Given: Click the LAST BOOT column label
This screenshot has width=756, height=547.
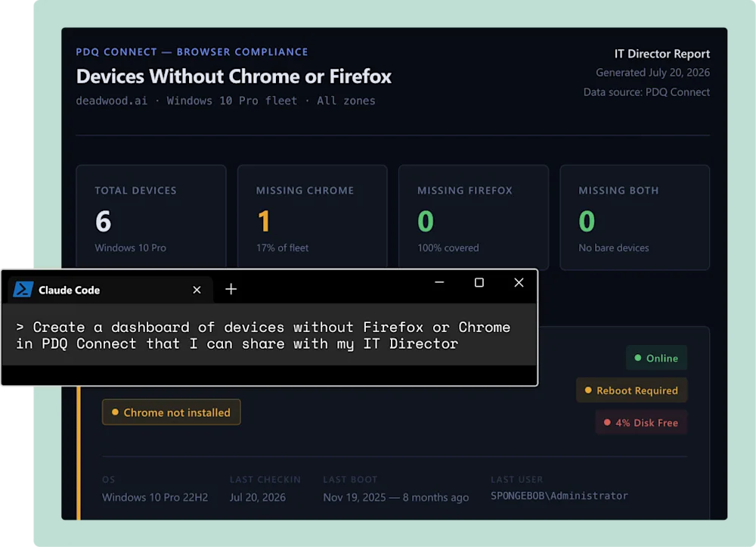Looking at the screenshot, I should (350, 480).
